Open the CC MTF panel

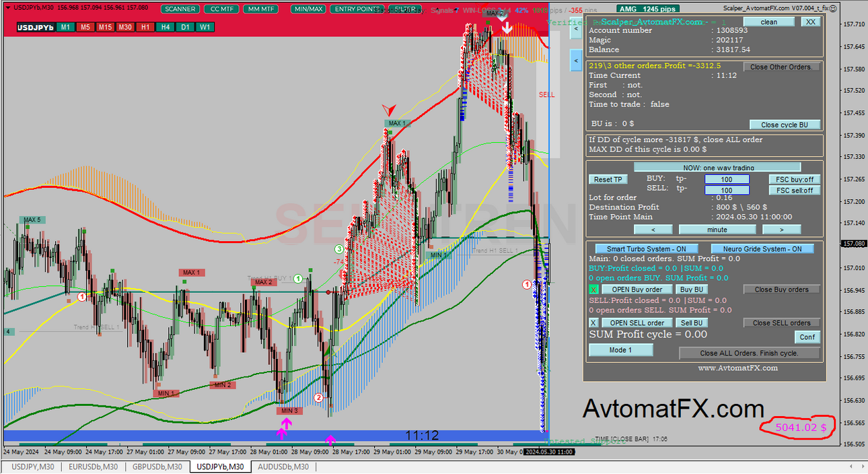click(x=220, y=9)
